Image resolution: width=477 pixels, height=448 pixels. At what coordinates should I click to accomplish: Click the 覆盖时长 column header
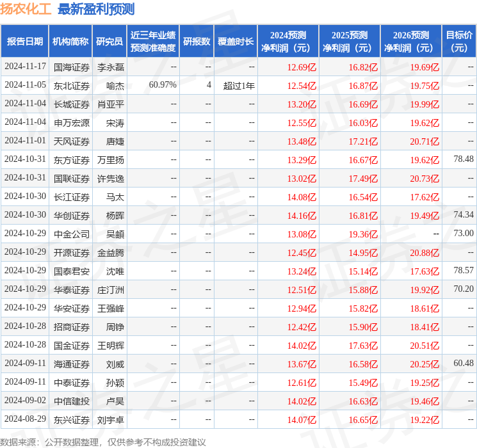pyautogui.click(x=236, y=42)
